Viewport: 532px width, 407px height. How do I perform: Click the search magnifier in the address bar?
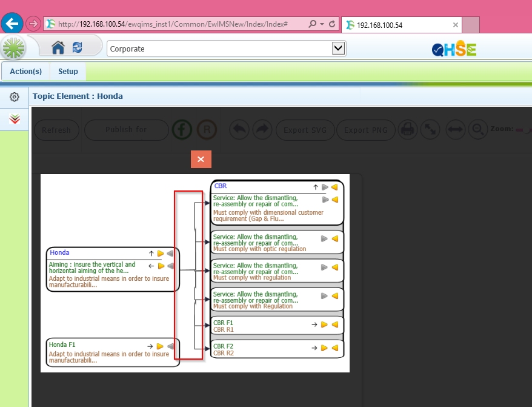312,24
